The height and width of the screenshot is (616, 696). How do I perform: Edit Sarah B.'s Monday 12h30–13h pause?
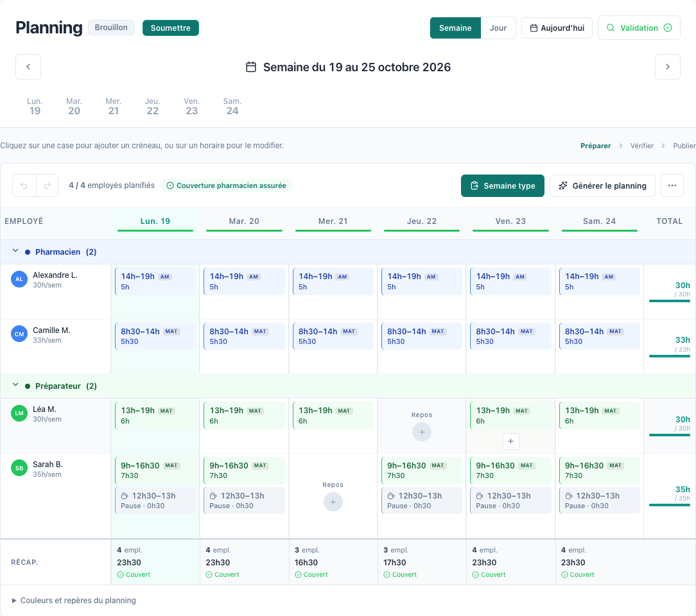click(x=155, y=501)
